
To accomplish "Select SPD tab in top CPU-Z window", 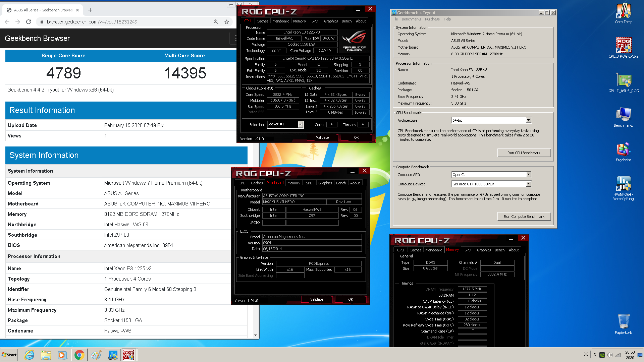I will click(315, 21).
